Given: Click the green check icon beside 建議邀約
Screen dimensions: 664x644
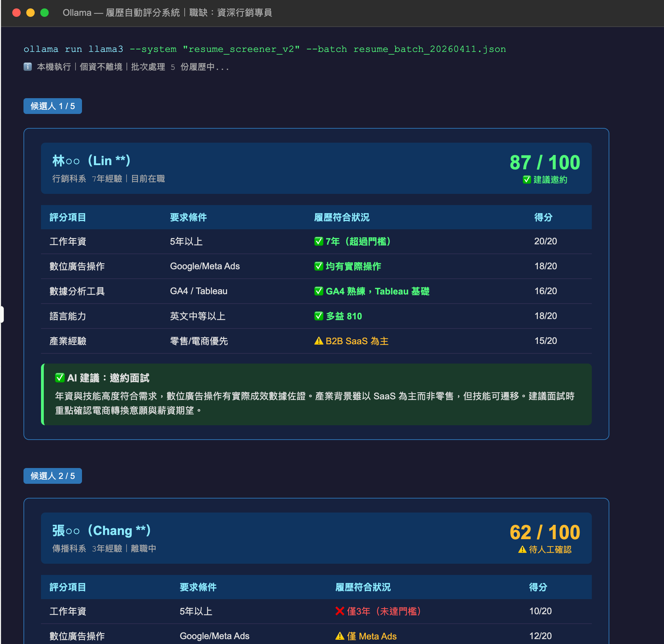Looking at the screenshot, I should [x=527, y=180].
